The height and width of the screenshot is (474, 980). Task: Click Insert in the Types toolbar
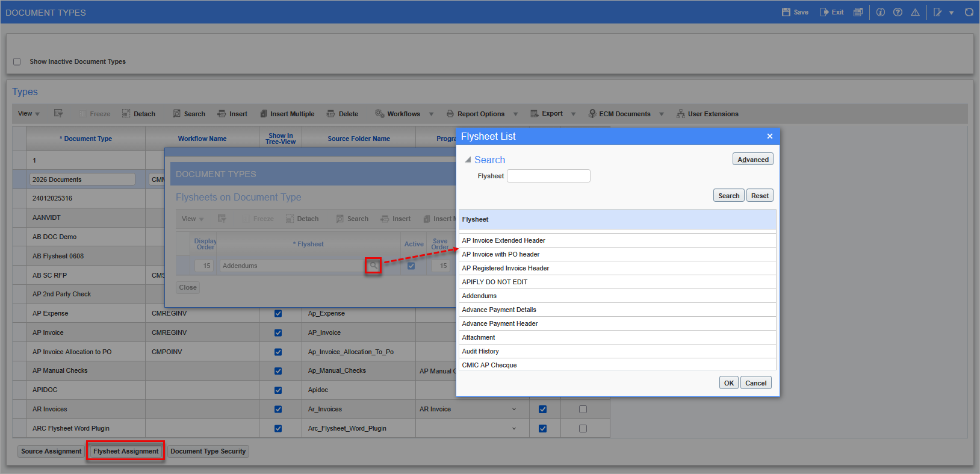[x=232, y=114]
